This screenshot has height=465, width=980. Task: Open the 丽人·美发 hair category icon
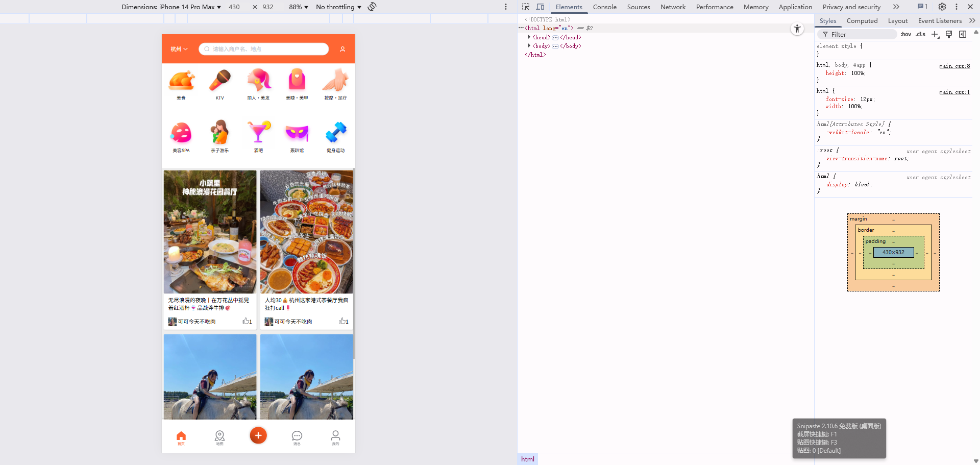point(258,81)
